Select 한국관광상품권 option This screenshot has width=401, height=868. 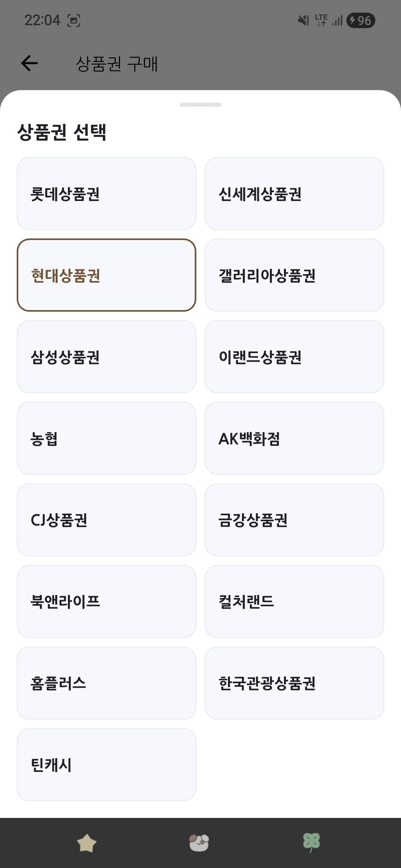point(294,683)
